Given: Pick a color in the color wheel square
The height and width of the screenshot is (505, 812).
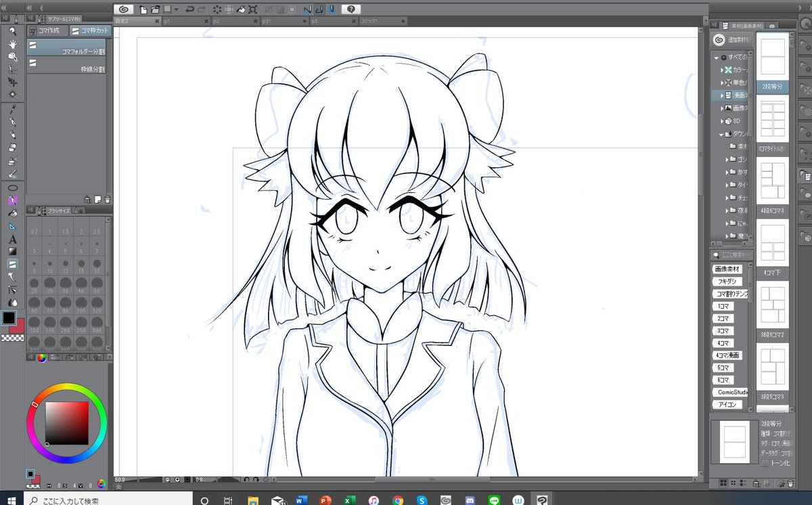Looking at the screenshot, I should 66,423.
